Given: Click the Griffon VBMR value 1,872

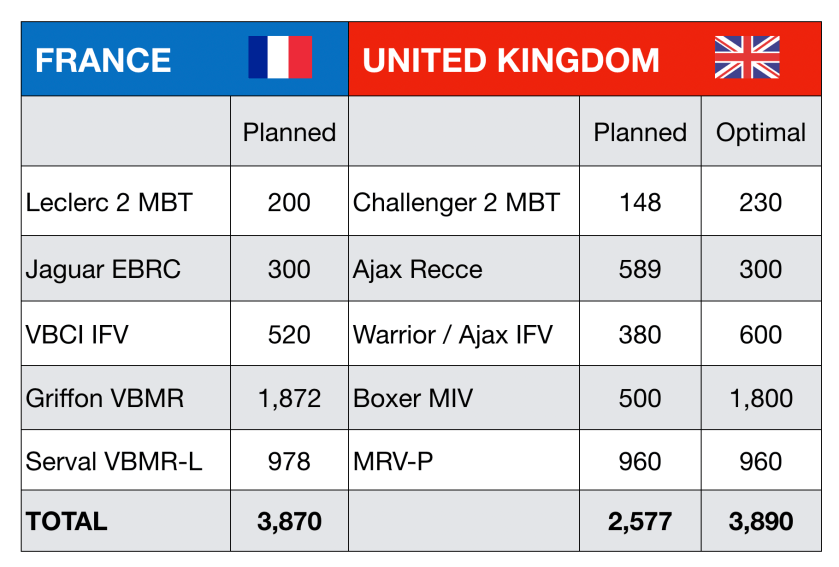Looking at the screenshot, I should pyautogui.click(x=289, y=398).
